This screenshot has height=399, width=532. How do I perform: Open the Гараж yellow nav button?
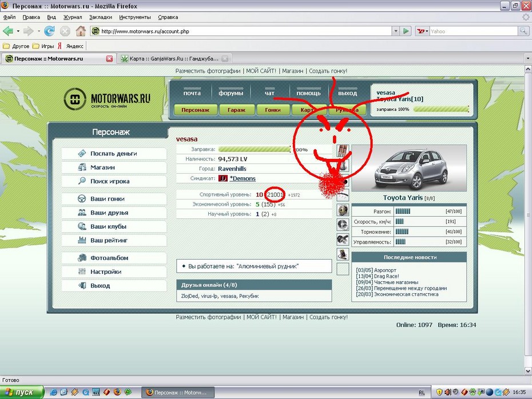pos(236,110)
